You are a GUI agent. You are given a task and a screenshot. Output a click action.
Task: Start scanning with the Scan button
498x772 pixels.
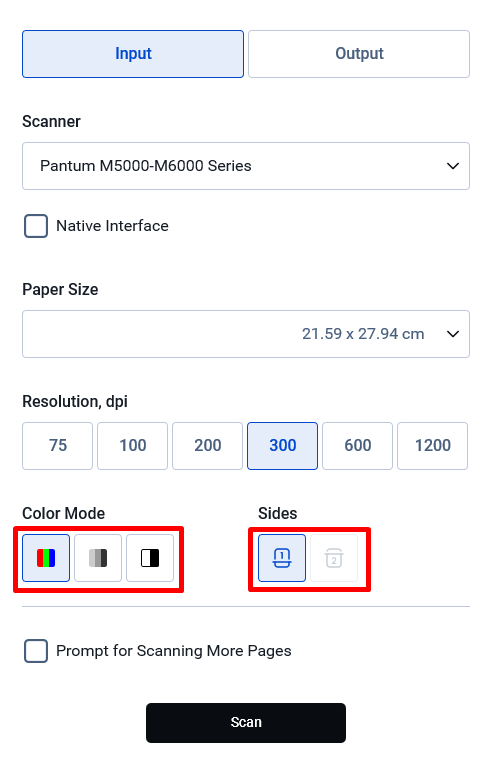point(246,723)
